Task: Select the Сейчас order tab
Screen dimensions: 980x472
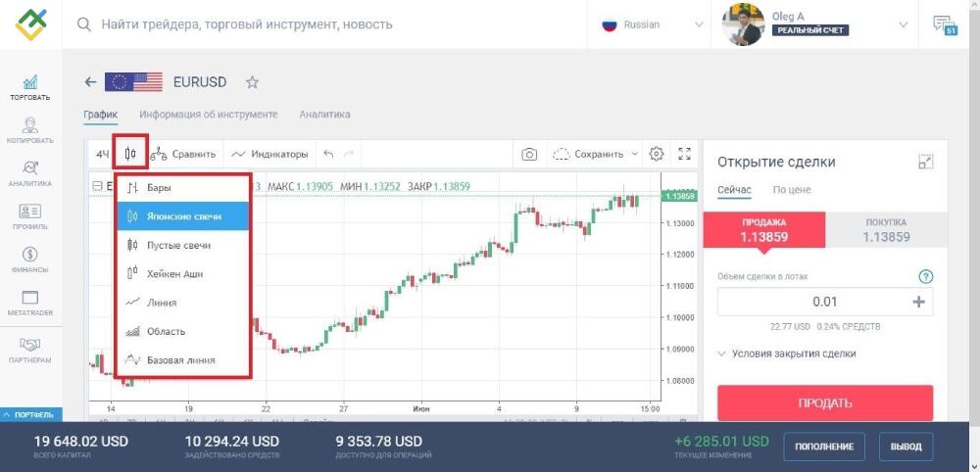Action: point(734,190)
